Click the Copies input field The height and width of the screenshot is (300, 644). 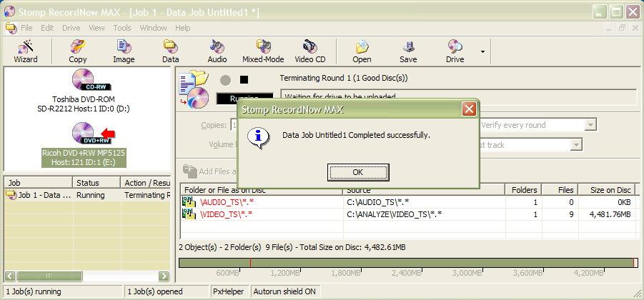click(234, 125)
